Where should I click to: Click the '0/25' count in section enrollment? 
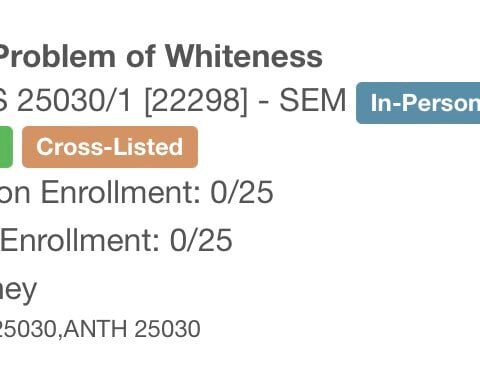[x=242, y=192]
